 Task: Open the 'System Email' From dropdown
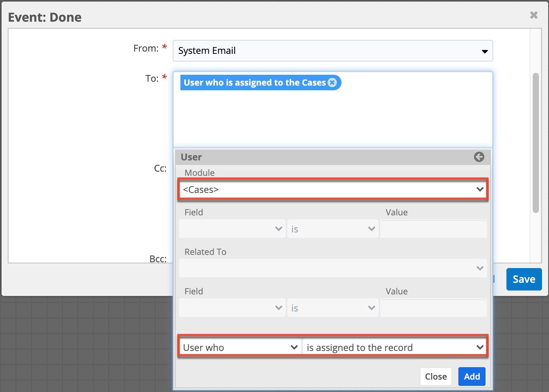click(x=333, y=50)
